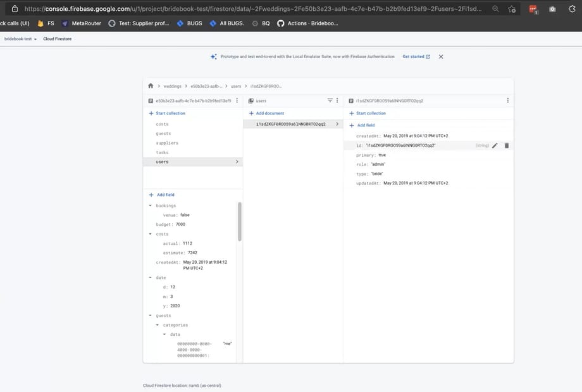Open the All BUGS. bookmark
This screenshot has height=392, width=582.
tap(226, 23)
